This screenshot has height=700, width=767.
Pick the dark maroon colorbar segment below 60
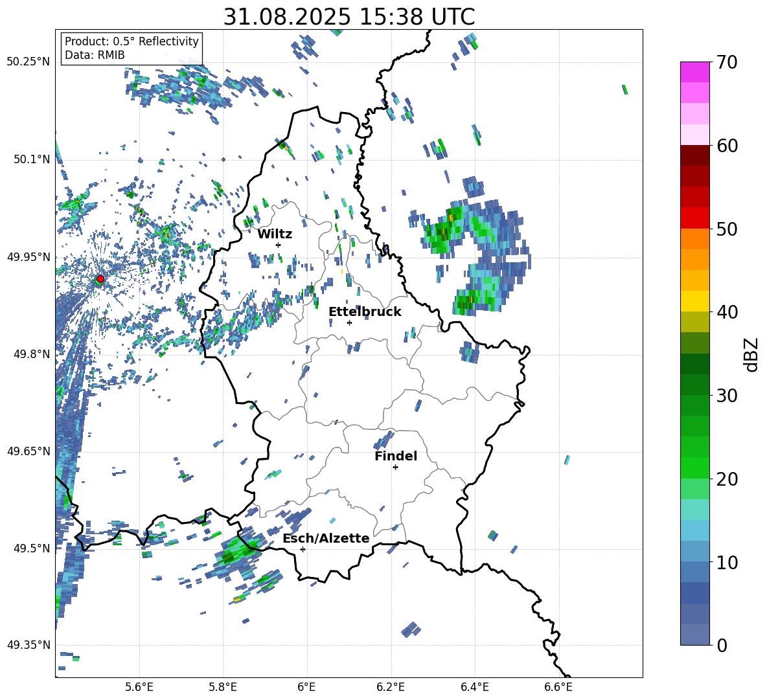695,156
